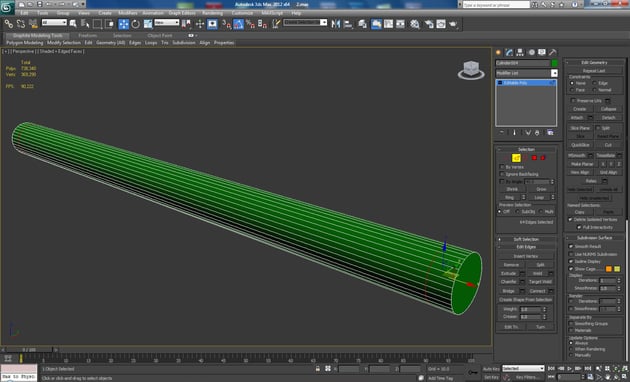This screenshot has width=630, height=382.
Task: Collapse the Edit Edges rollout
Action: (526, 247)
